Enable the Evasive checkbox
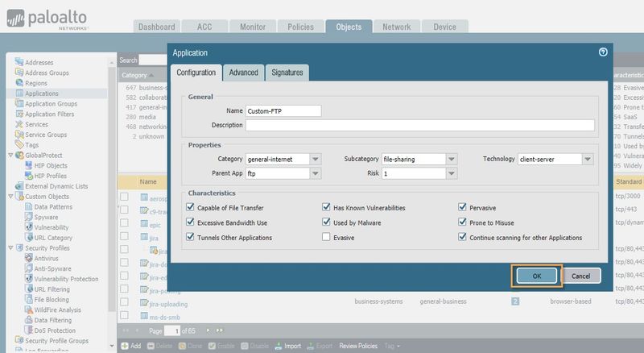Viewport: 644px width, 353px height. [x=326, y=238]
